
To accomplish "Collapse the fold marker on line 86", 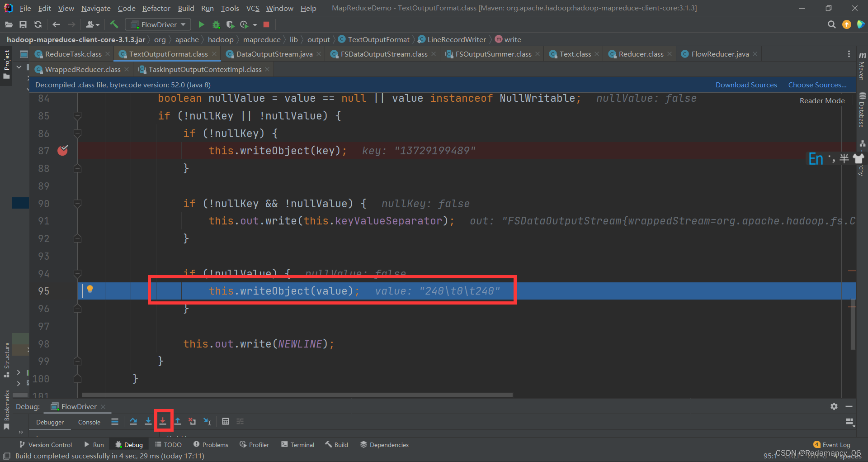I will tap(77, 133).
